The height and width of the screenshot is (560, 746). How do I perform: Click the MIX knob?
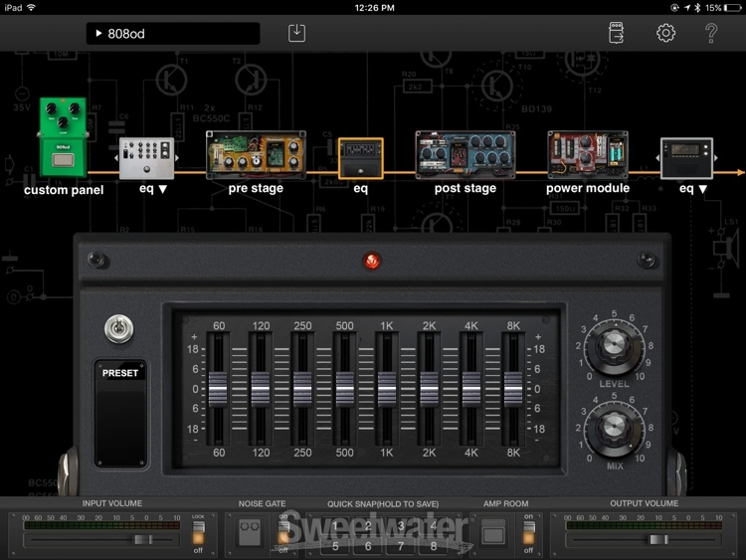point(615,429)
